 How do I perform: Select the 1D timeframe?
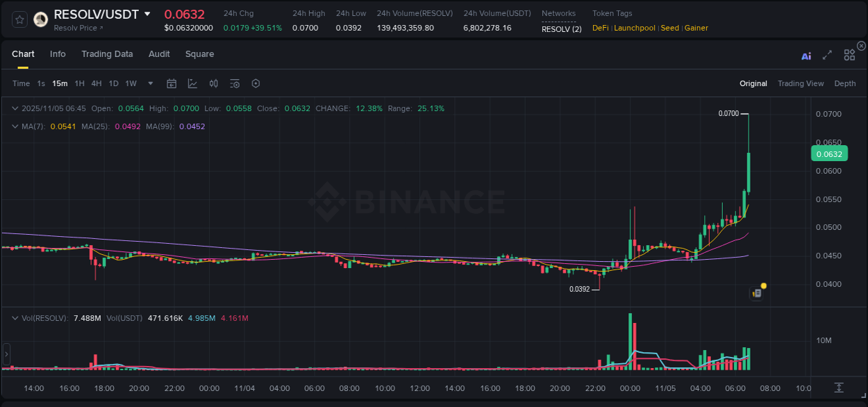pos(113,83)
